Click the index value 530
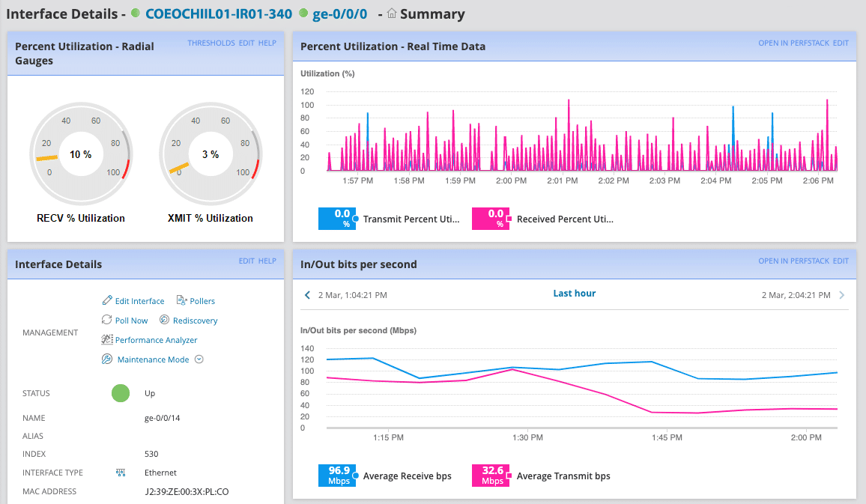This screenshot has height=504, width=866. point(151,454)
